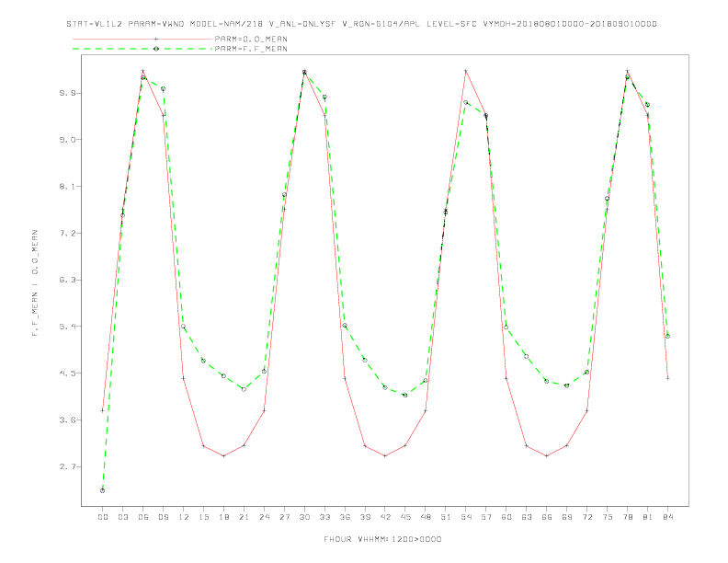Click x-axis tick label 30
The height and width of the screenshot is (563, 728).
coord(304,517)
